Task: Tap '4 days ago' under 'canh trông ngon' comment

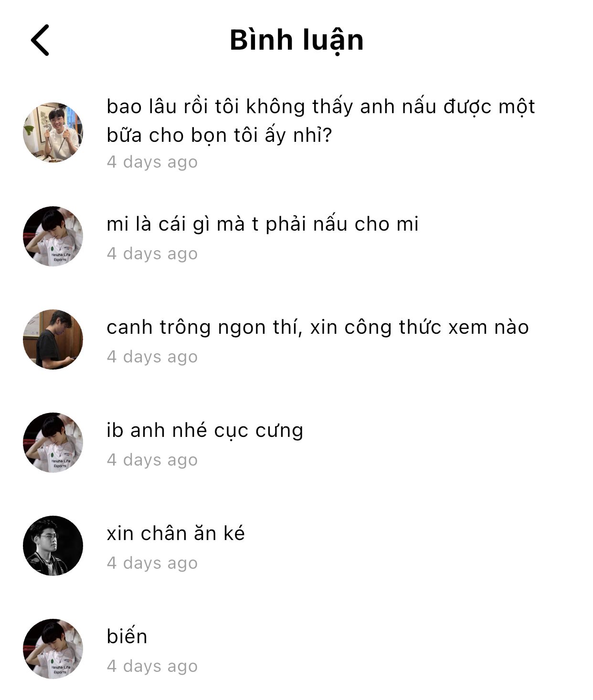Action: [x=152, y=357]
